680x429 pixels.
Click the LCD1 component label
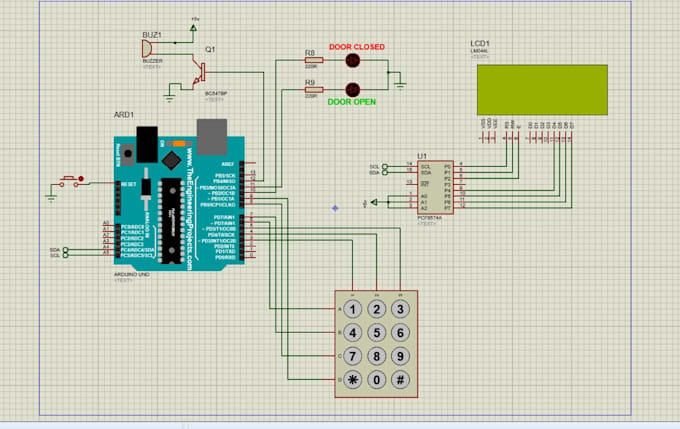point(480,43)
